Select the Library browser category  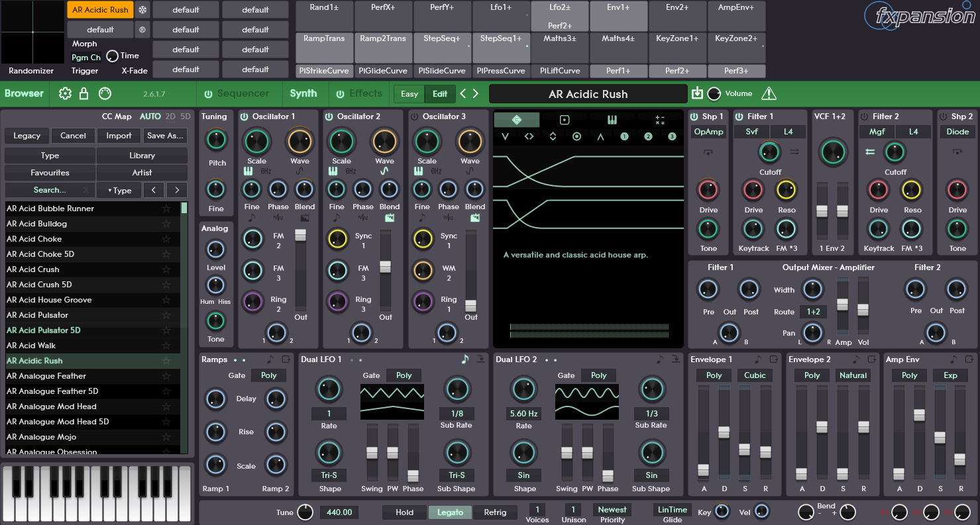click(142, 156)
